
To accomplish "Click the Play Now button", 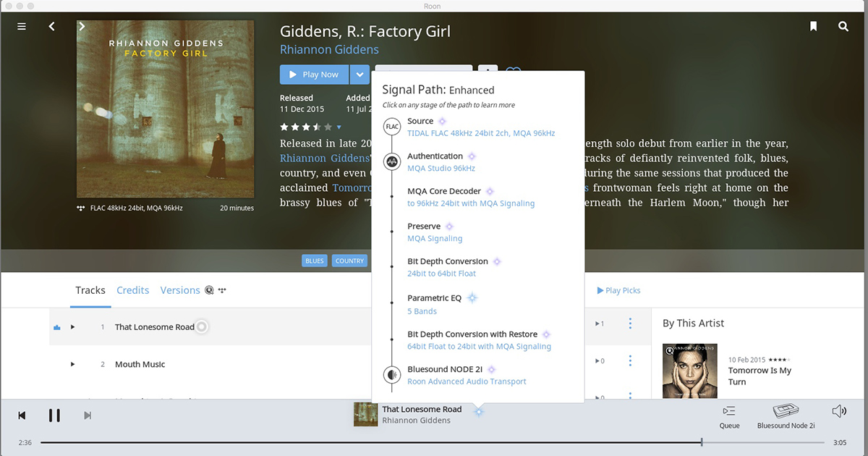I will click(x=314, y=75).
